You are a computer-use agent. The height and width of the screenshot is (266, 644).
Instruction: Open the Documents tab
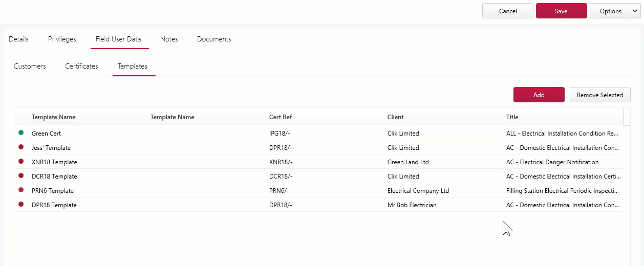coord(214,39)
